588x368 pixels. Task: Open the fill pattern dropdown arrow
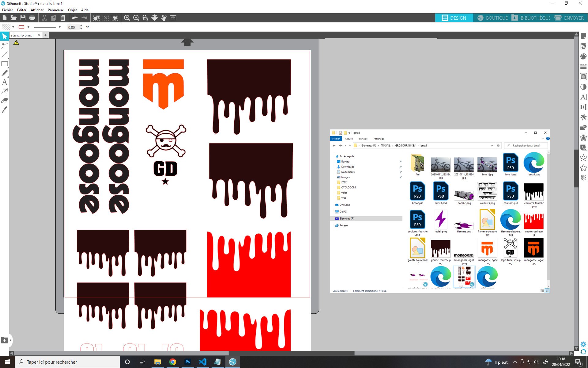click(x=13, y=27)
